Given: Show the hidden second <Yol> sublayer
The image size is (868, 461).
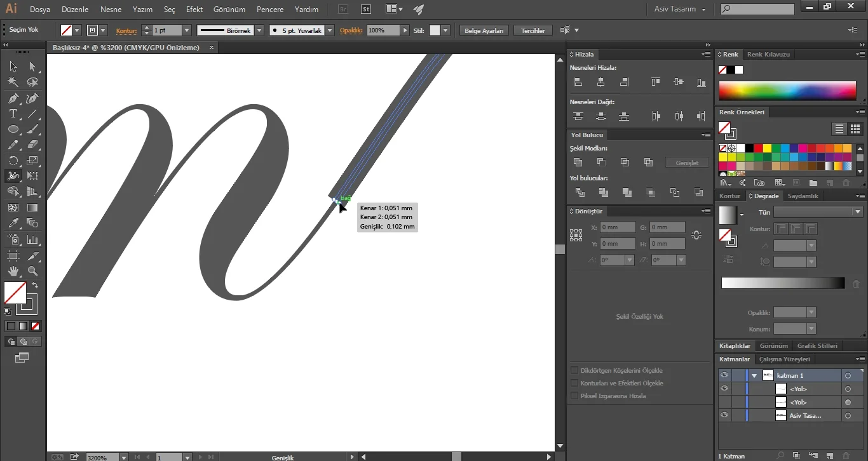Looking at the screenshot, I should 724,402.
